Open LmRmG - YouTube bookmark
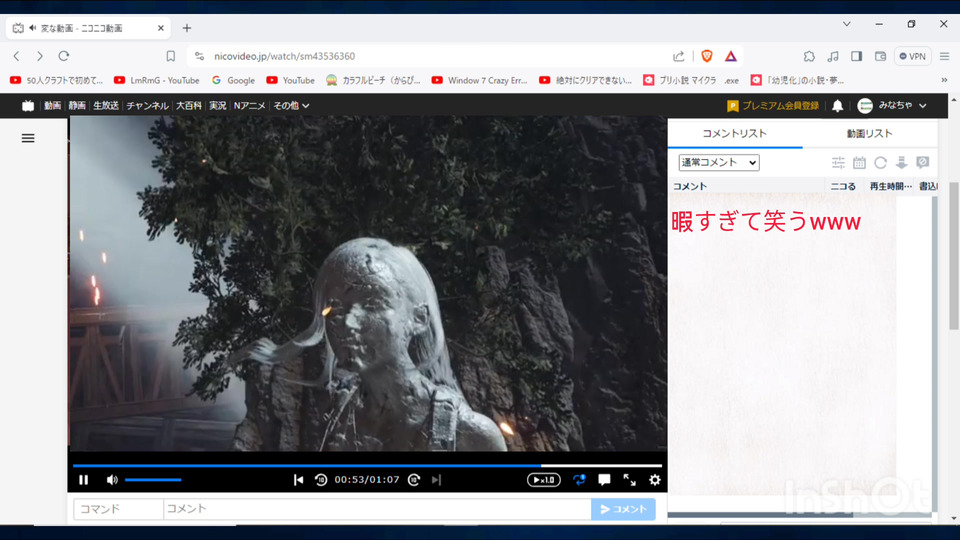Viewport: 960px width, 540px height. click(x=157, y=80)
